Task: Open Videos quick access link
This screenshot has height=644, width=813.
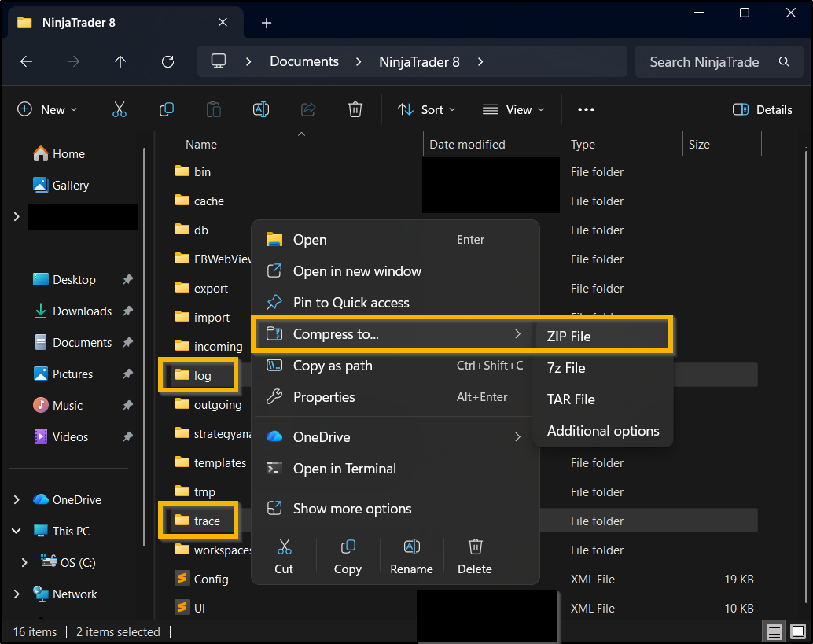Action: [x=60, y=436]
